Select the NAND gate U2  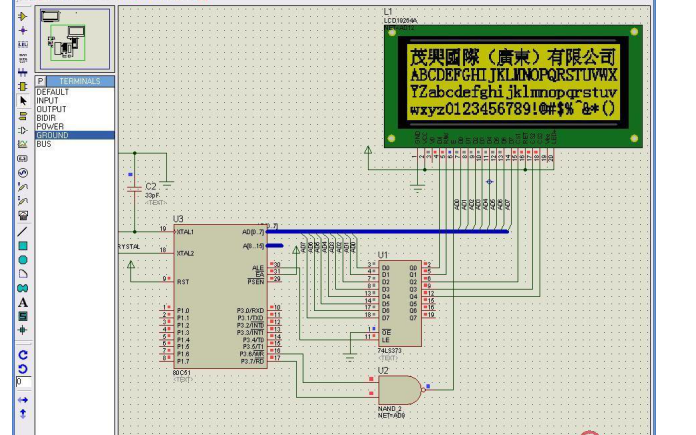[399, 390]
